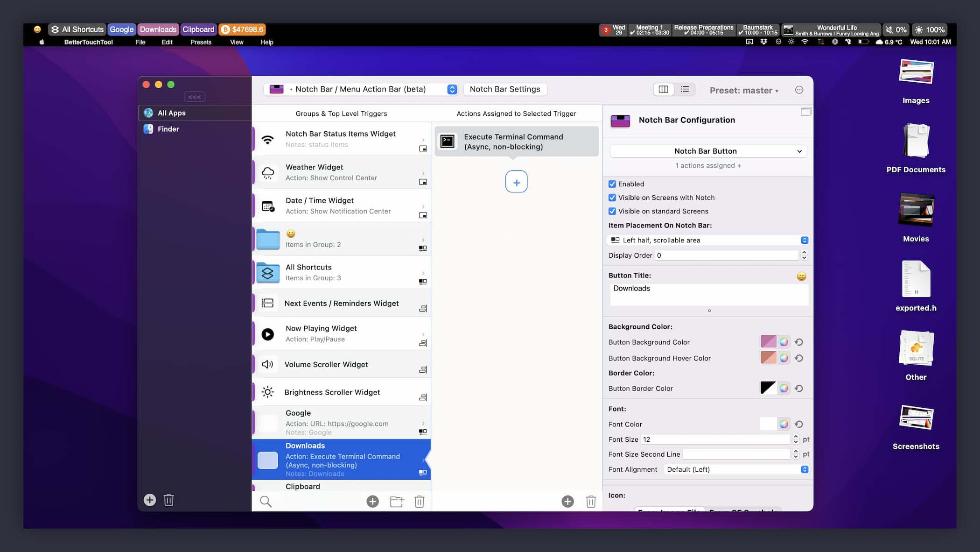This screenshot has height=552, width=980.
Task: Reset the Button Background Color
Action: coord(799,342)
